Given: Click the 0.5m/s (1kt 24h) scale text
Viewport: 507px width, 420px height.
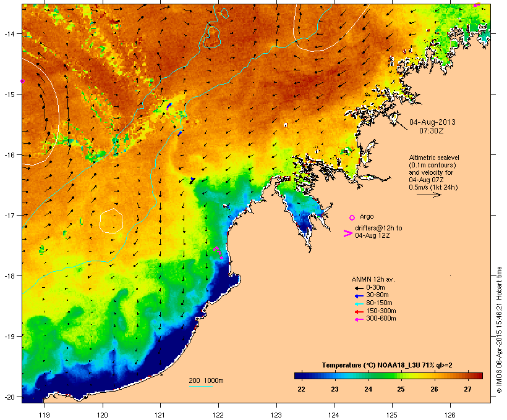Looking at the screenshot, I should pos(433,187).
